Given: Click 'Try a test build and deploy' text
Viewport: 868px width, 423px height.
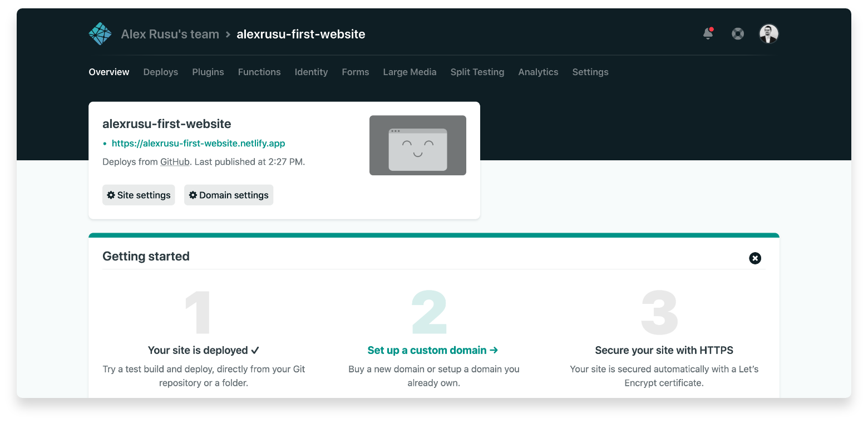Looking at the screenshot, I should [x=204, y=376].
